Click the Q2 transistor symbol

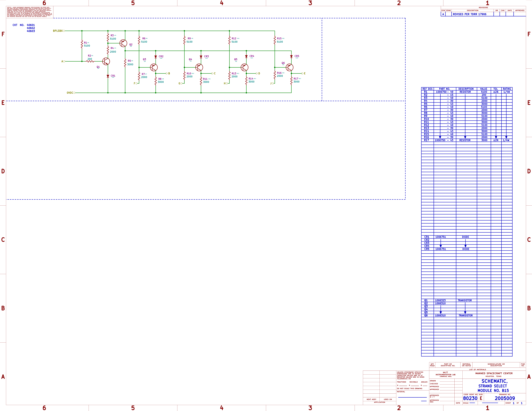pyautogui.click(x=123, y=43)
